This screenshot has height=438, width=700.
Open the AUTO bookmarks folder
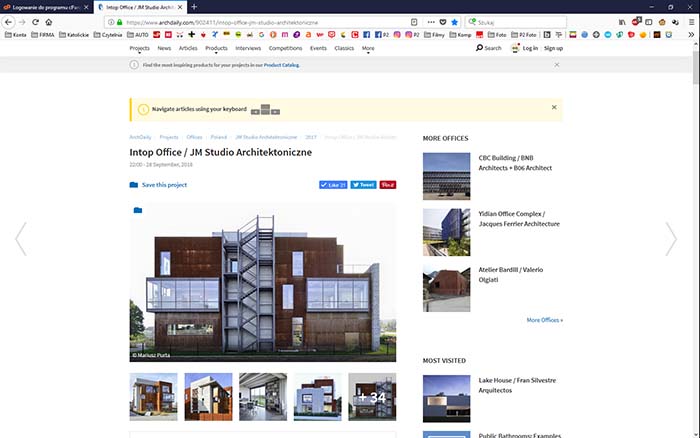[138, 34]
